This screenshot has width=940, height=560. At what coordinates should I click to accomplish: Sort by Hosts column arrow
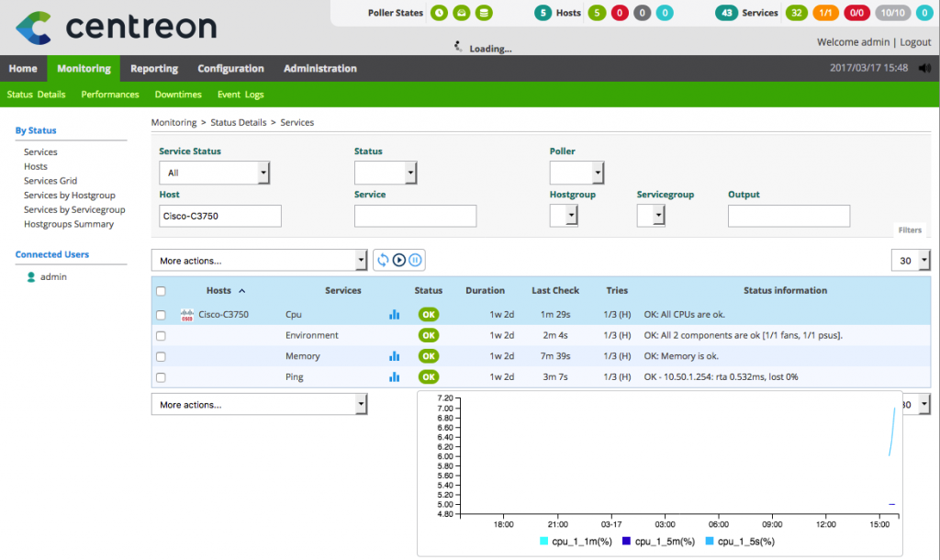[x=242, y=291]
